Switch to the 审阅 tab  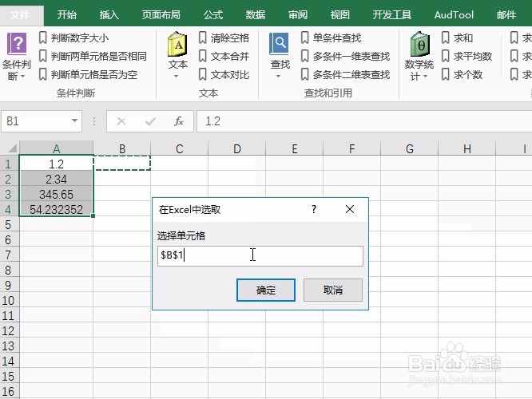[298, 14]
